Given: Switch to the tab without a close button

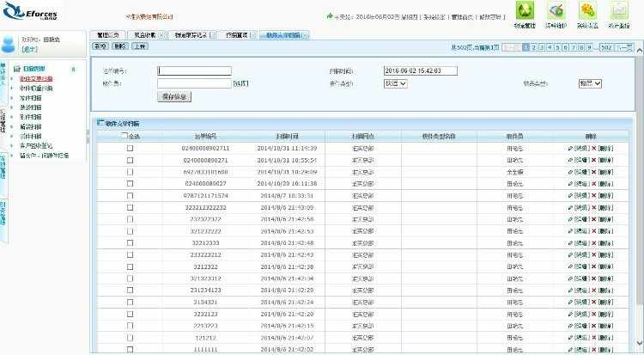Looking at the screenshot, I should (x=107, y=35).
